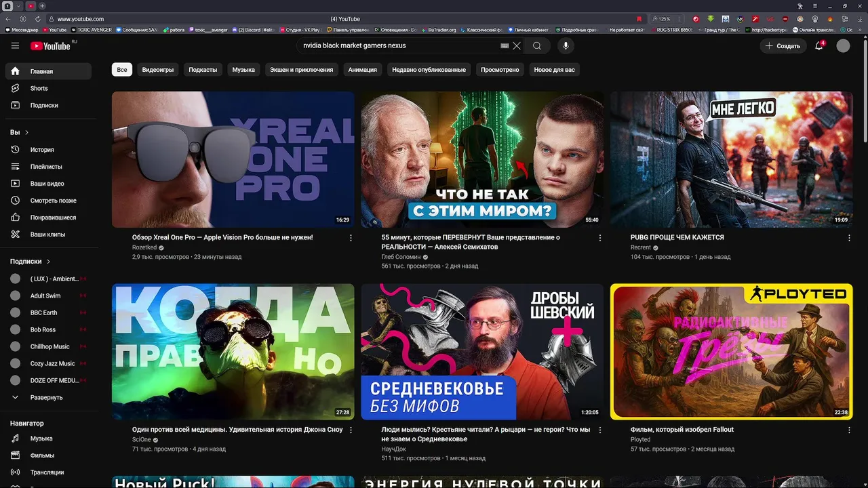The image size is (868, 488).
Task: Expand the Вы section chevron
Action: (x=27, y=132)
